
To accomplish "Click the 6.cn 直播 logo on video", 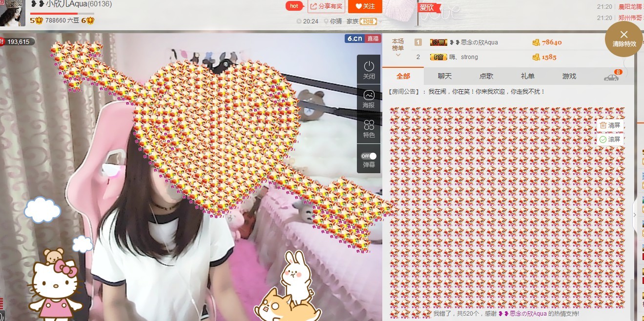I will coord(363,39).
